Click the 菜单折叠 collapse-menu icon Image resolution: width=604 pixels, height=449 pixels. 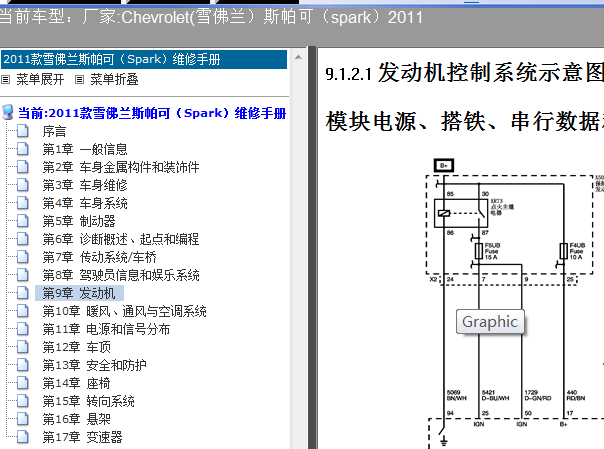(x=79, y=80)
